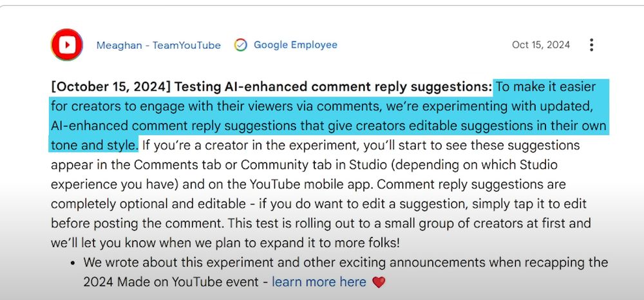This screenshot has height=300, width=644.
Task: Open the three-dot more options menu
Action: tap(591, 45)
